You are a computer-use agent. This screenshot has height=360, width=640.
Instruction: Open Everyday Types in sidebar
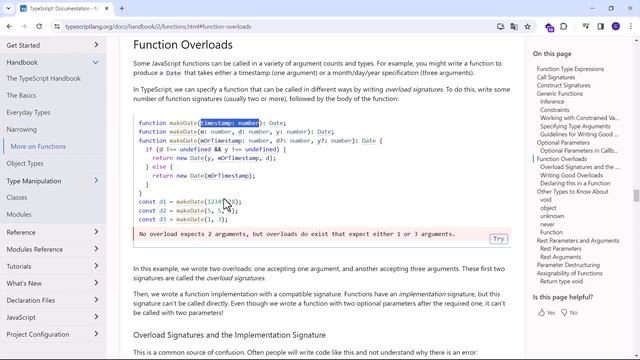28,112
